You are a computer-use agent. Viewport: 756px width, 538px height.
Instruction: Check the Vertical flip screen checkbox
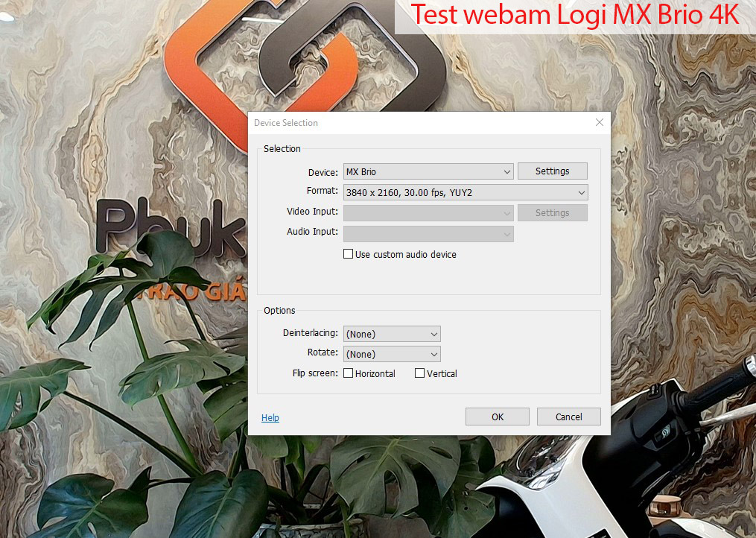(x=419, y=373)
